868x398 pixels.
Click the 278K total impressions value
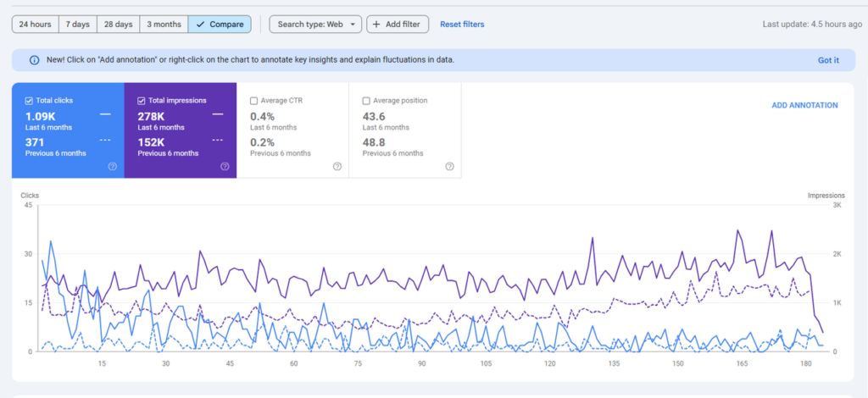151,117
